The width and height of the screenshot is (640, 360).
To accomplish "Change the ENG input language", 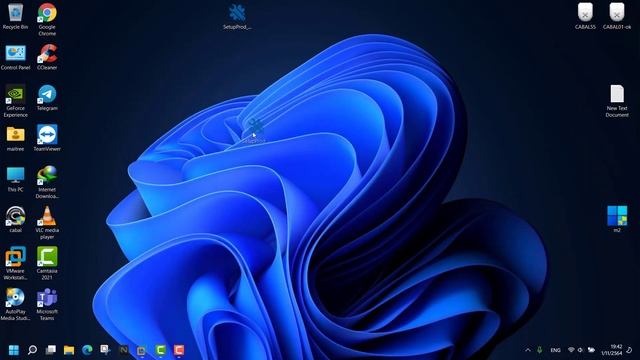I will click(x=555, y=350).
